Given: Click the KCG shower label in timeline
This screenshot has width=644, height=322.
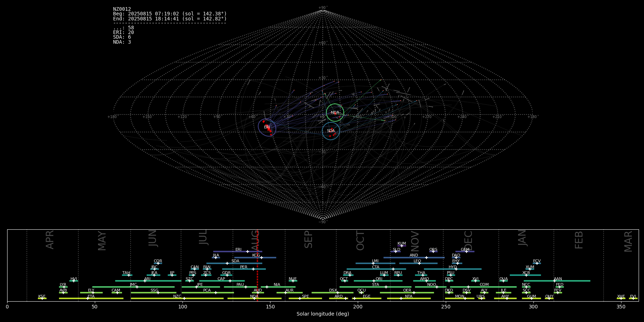Looking at the screenshot, I should pos(256,255).
